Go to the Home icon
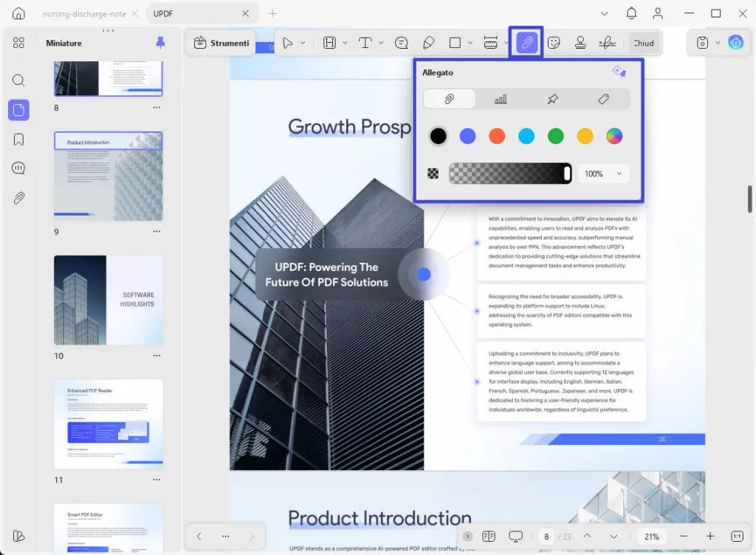The width and height of the screenshot is (756, 555). tap(18, 13)
